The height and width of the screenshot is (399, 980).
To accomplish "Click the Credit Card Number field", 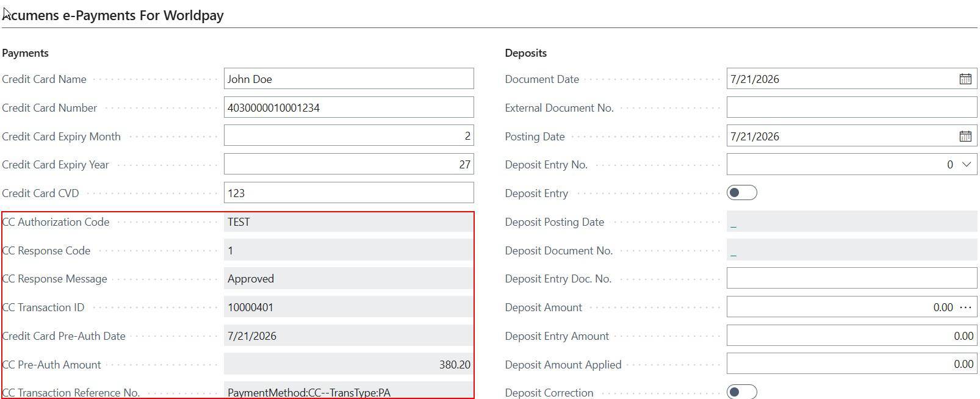I will 348,107.
